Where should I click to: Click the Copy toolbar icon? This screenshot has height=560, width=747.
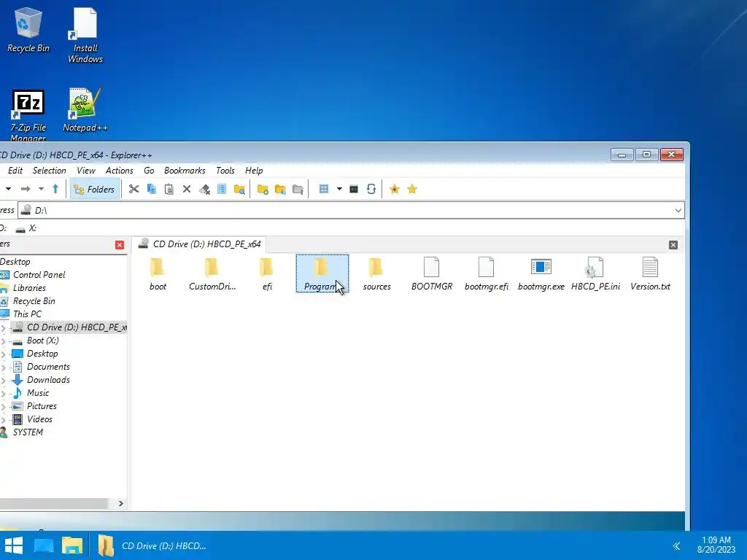(x=152, y=189)
